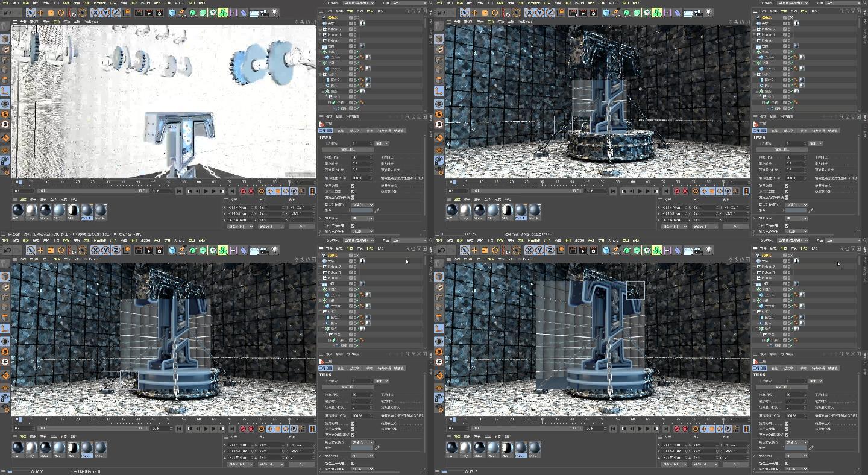The image size is (868, 475).
Task: Toggle Y axis lock in top-right window
Action: tap(540, 13)
